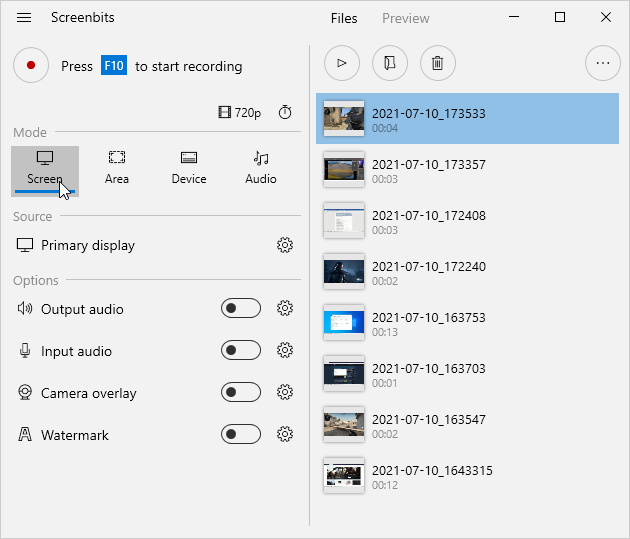Open the more options ellipsis menu

(x=603, y=63)
